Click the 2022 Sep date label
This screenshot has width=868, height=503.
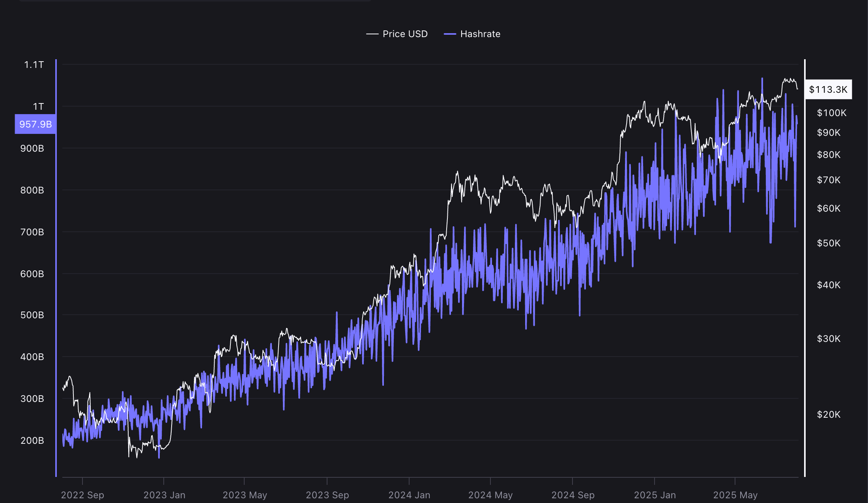click(x=82, y=494)
